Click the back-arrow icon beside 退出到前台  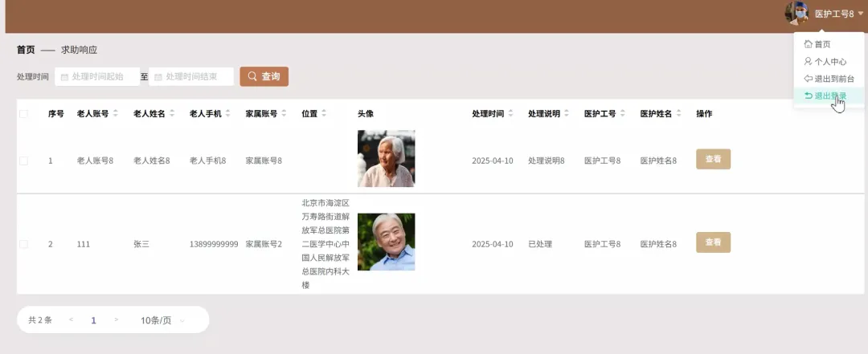809,79
